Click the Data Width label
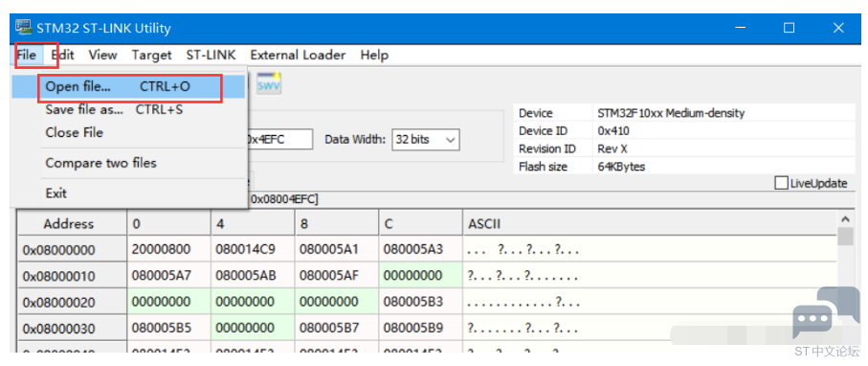Viewport: 868px width, 366px height. click(355, 140)
